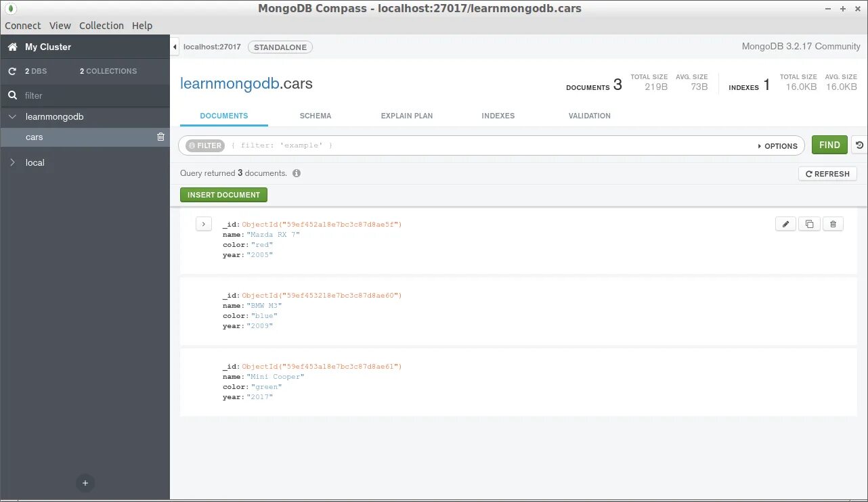Click the sidebar filter input field
The image size is (868, 502).
tap(85, 96)
